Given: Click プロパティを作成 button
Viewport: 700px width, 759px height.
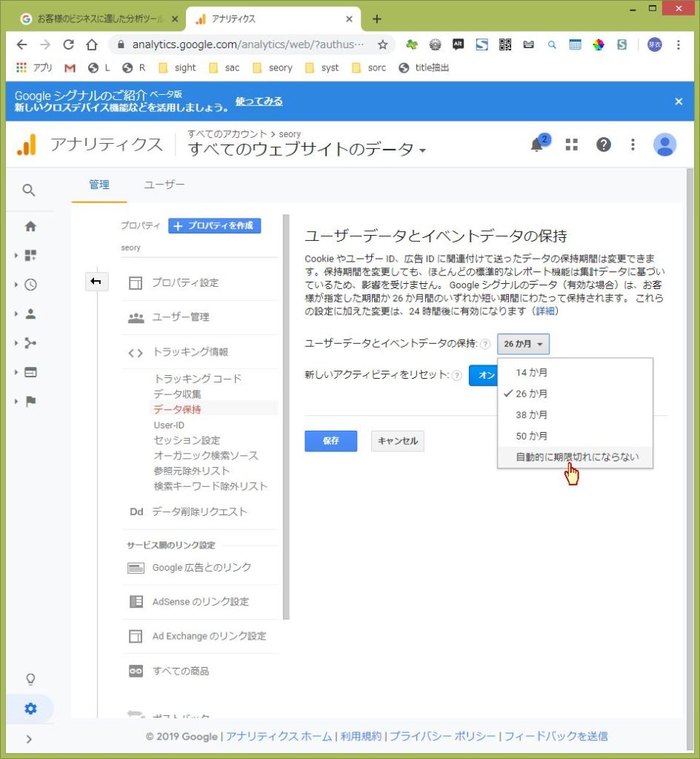Looking at the screenshot, I should click(x=214, y=225).
